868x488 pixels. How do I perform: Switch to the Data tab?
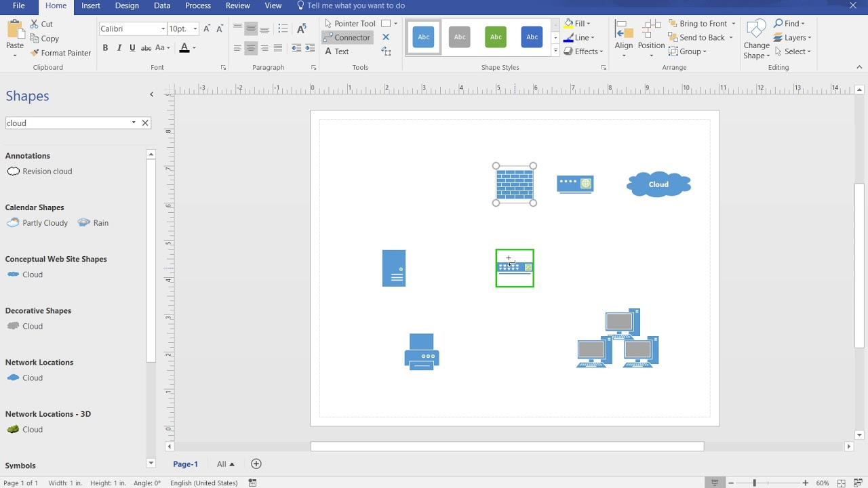pos(162,5)
